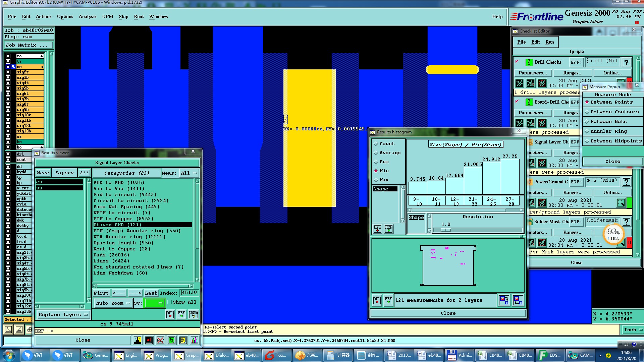644x362 pixels.
Task: Open Replace layers dropdown
Action: pyautogui.click(x=63, y=315)
